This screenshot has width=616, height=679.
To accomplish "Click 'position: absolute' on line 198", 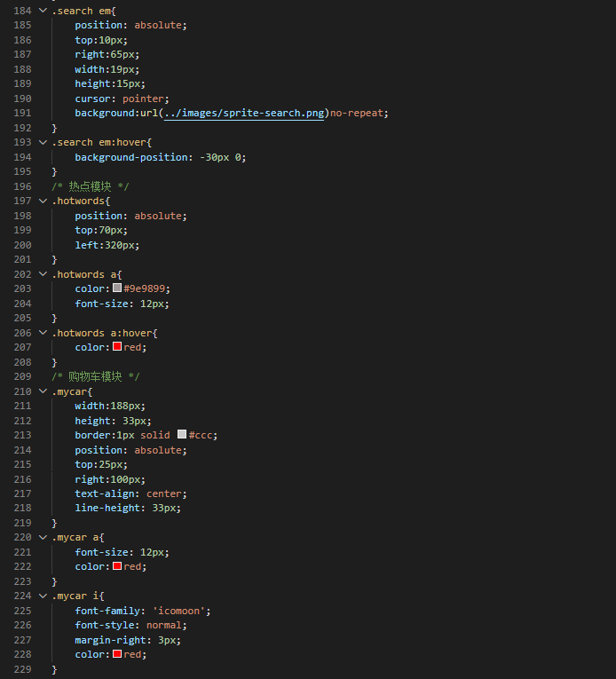I will click(130, 216).
